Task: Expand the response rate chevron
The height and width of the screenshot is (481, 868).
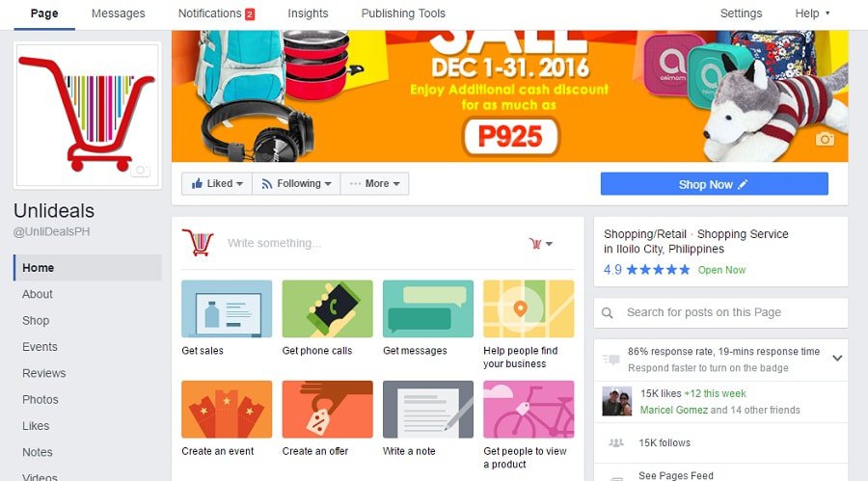Action: point(837,359)
